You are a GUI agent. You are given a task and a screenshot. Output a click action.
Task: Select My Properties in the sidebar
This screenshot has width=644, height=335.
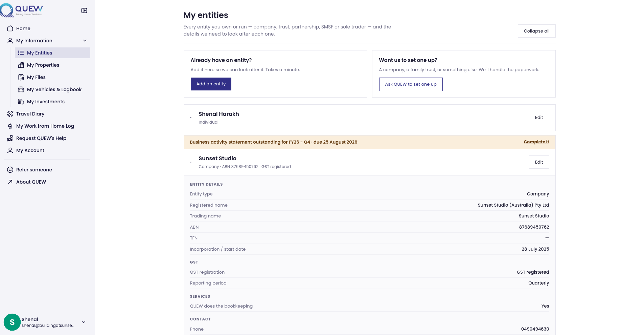[x=52, y=65]
